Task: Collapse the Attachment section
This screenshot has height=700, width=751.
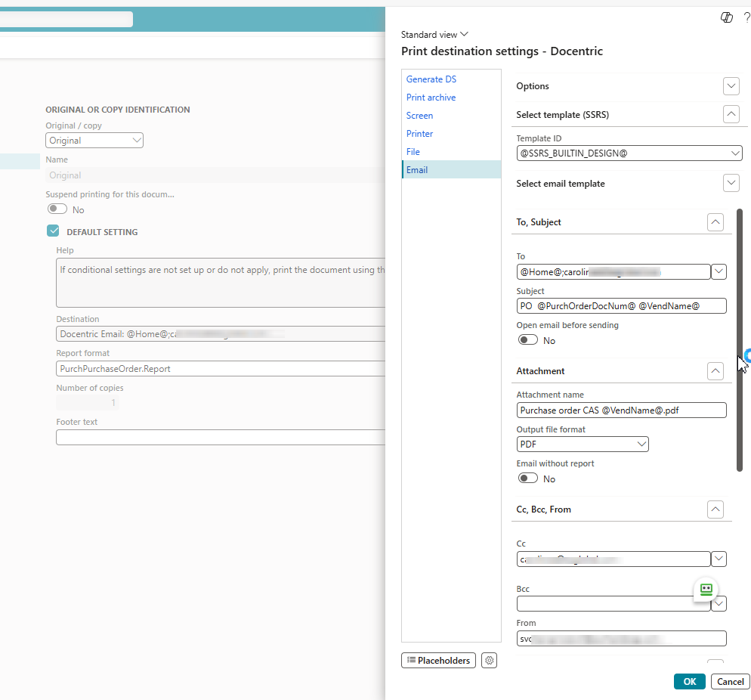Action: coord(715,371)
